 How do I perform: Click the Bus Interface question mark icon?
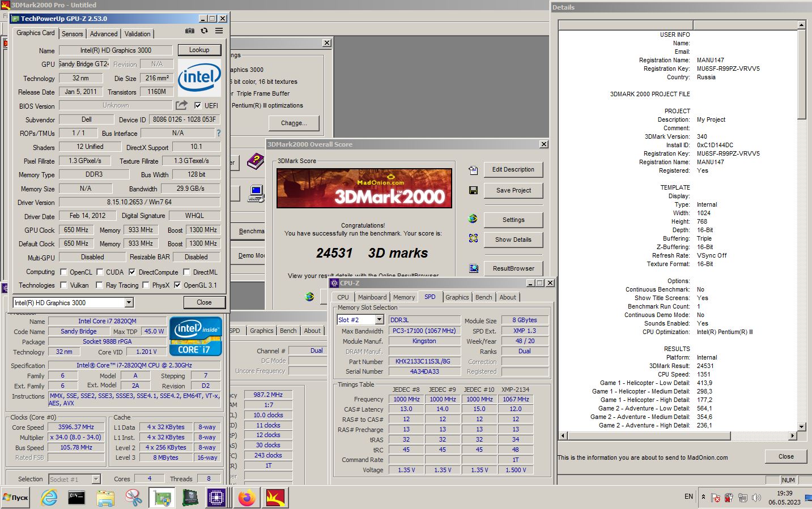coord(219,133)
